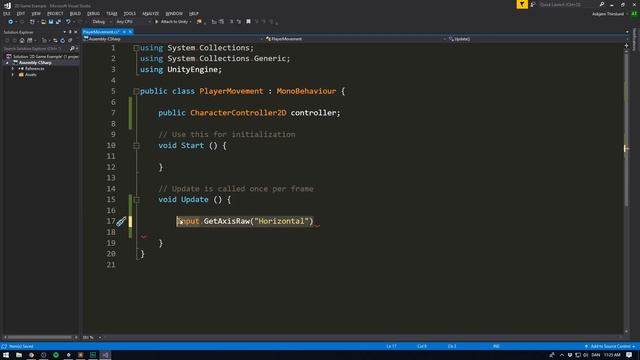Open the VIEW menu
Screen dimensions: 640x360
(x=36, y=13)
